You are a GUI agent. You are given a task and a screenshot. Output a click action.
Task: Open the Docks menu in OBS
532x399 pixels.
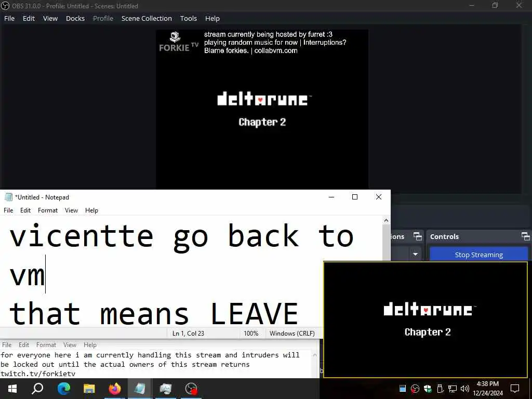pos(75,18)
